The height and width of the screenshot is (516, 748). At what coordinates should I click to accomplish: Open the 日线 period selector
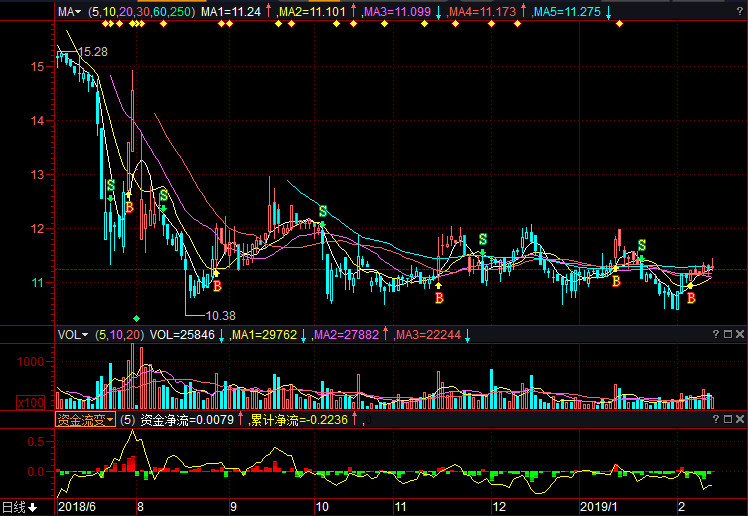coord(19,507)
